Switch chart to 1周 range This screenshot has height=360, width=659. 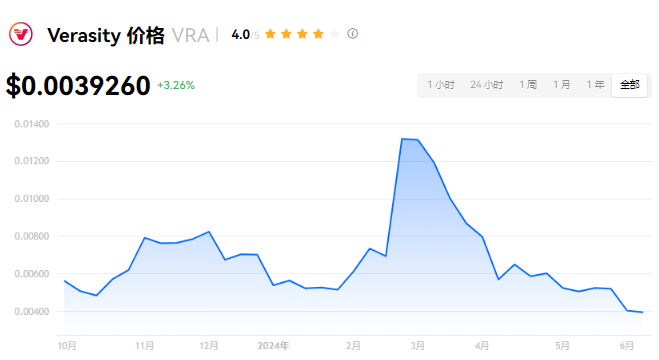point(528,85)
